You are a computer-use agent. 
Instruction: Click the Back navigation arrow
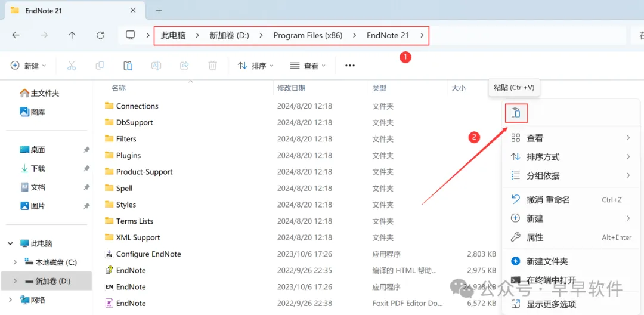click(16, 35)
